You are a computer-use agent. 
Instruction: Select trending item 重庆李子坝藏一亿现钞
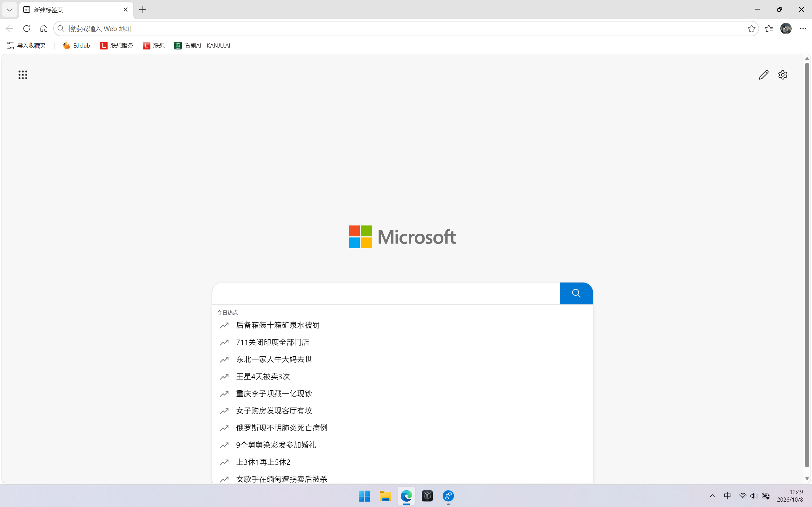coord(403,394)
